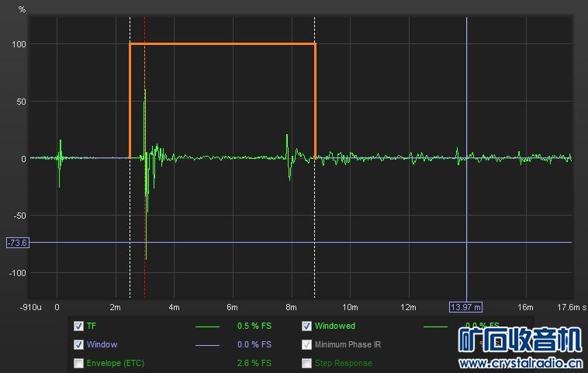Click the purple Window legend line sample

[x=207, y=345]
